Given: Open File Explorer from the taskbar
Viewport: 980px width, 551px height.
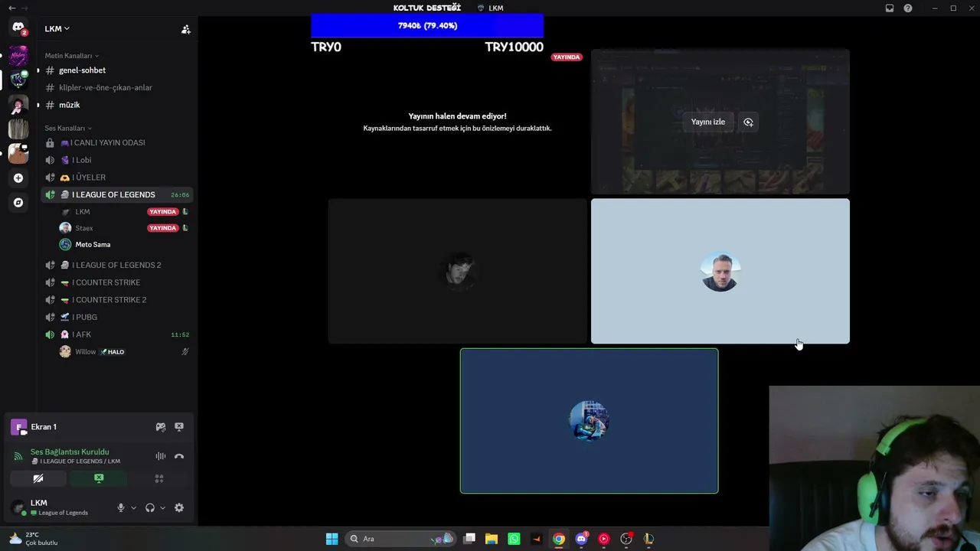Looking at the screenshot, I should pos(492,539).
